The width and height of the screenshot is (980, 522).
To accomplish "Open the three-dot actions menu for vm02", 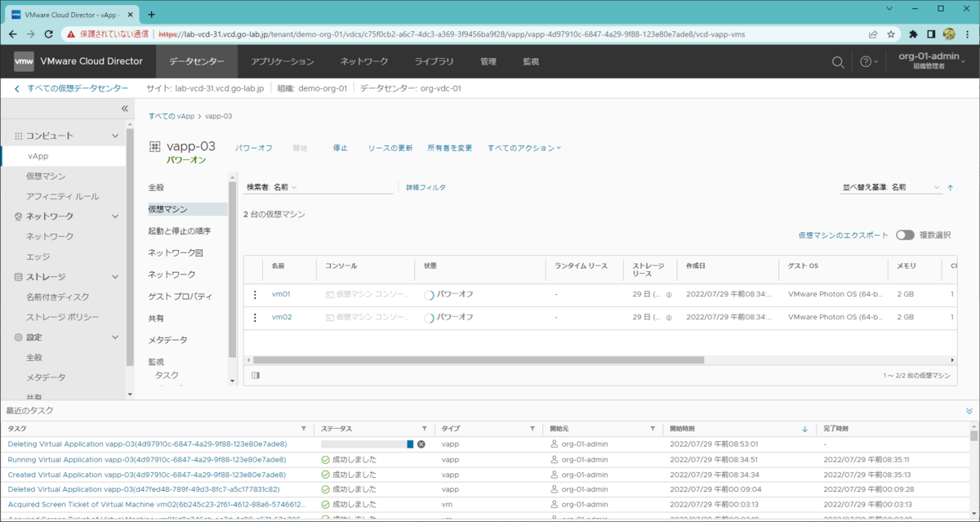I will pyautogui.click(x=254, y=318).
